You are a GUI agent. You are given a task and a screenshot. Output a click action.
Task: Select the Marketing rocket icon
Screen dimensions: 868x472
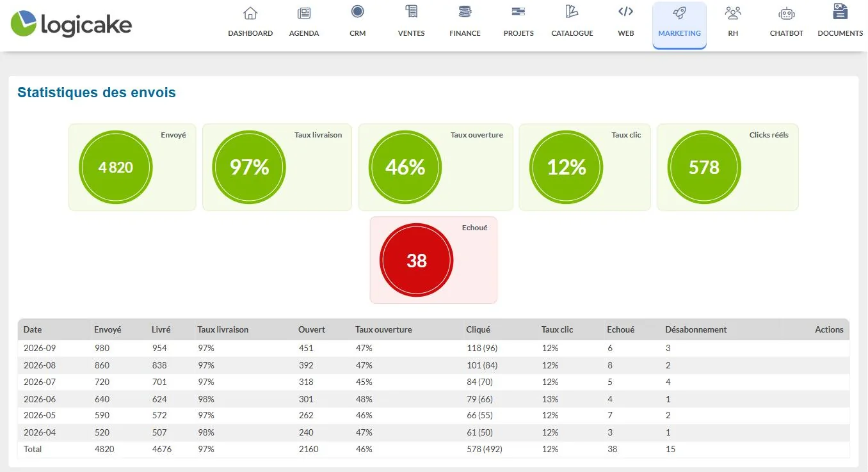(679, 13)
